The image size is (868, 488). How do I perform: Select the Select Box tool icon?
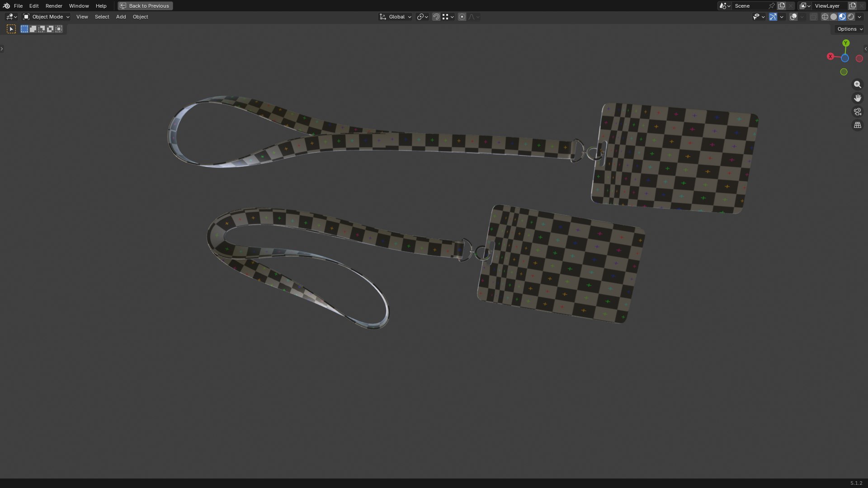(11, 29)
